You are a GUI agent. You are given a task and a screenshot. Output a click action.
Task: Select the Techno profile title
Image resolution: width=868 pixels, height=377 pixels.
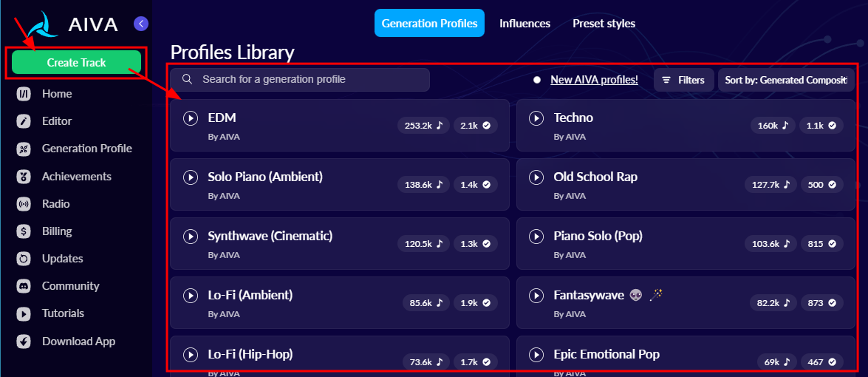(x=573, y=118)
